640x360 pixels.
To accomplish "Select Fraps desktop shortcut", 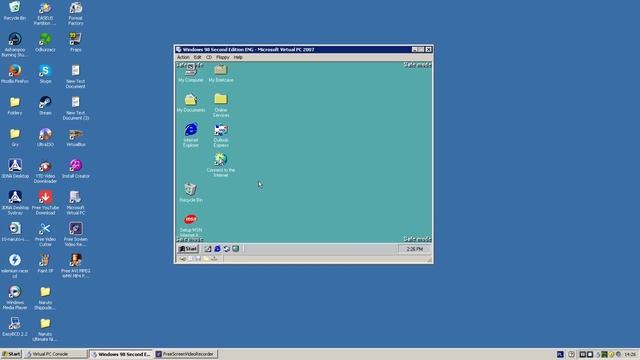I will 76,42.
